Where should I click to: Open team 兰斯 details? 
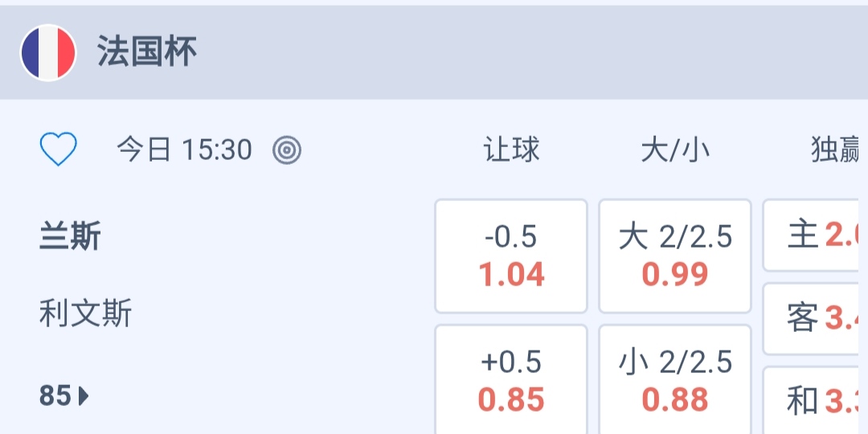coord(71,238)
